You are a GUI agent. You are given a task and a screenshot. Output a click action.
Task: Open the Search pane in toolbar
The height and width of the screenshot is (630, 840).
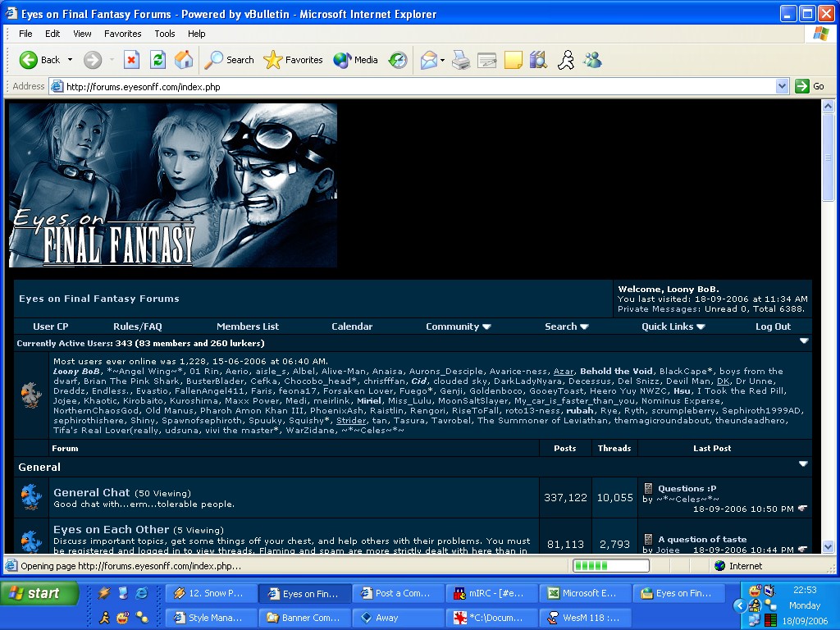(x=230, y=60)
